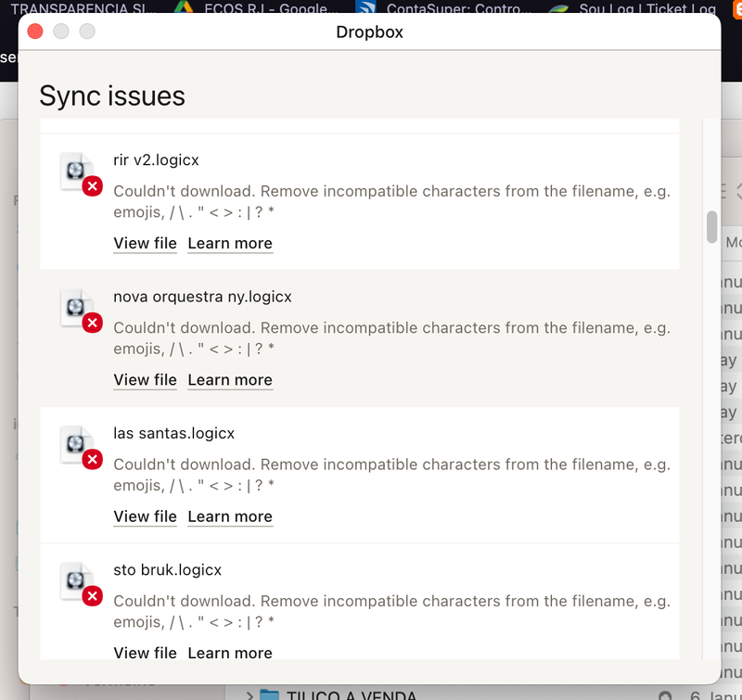The height and width of the screenshot is (700, 742).
Task: View the las santas.logicx file
Action: [x=145, y=517]
